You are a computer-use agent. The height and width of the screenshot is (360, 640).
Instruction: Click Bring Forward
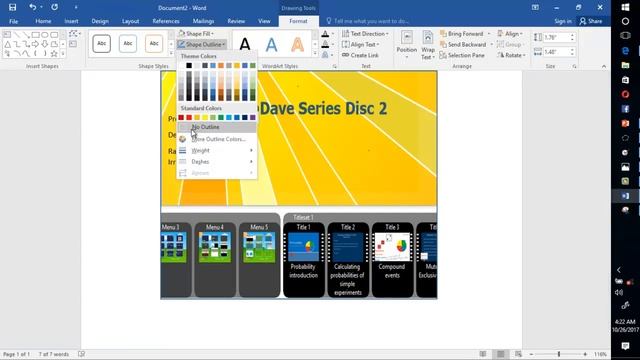click(x=462, y=34)
